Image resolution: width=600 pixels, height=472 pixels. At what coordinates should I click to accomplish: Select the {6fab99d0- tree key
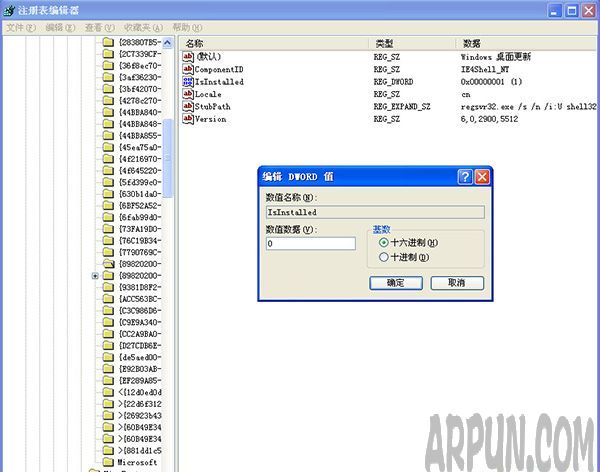[140, 217]
